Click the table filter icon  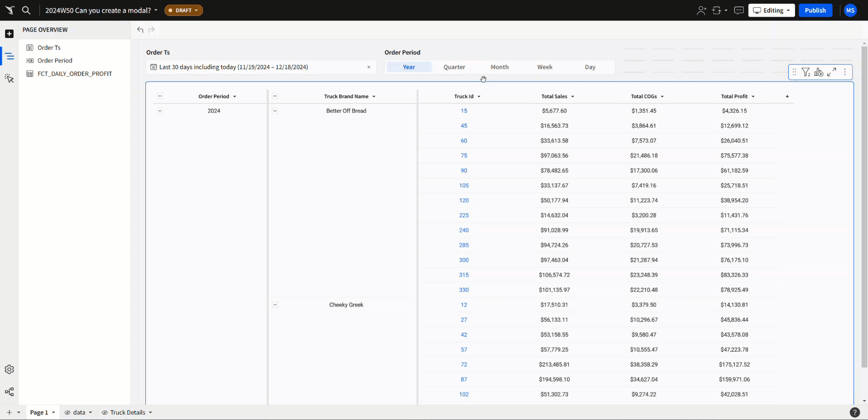coord(805,72)
